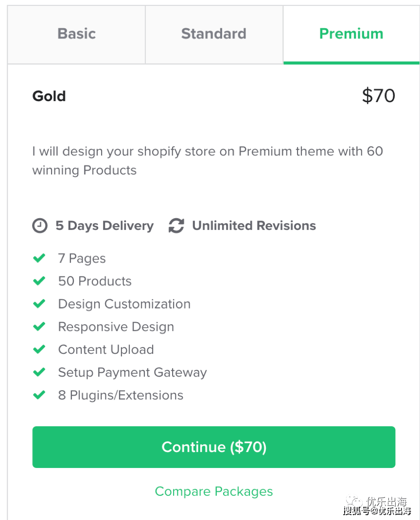Screen dimensions: 420x520
Task: Click the Sohu watermark logo icon
Action: (x=353, y=501)
